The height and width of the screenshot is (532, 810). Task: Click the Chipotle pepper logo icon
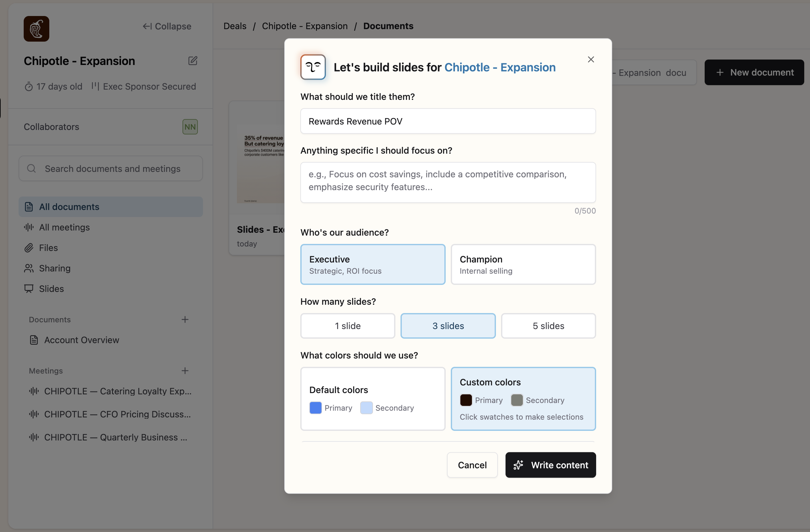(36, 29)
